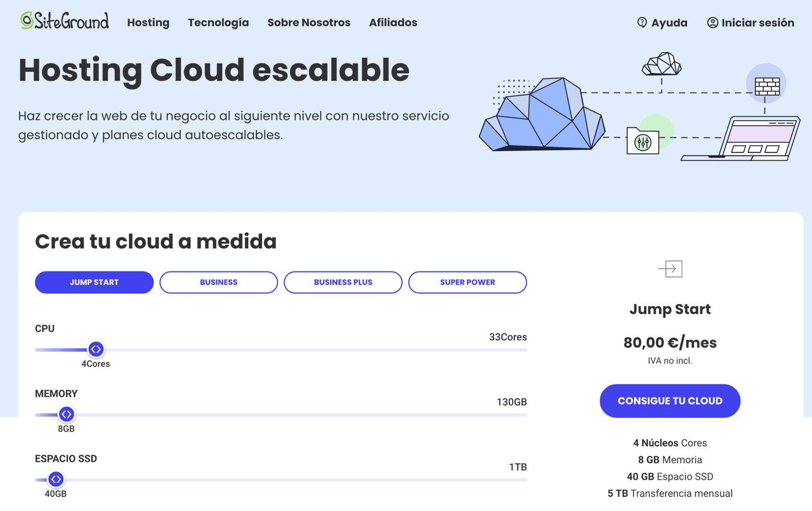Click the Iniciar sesión user icon
Screen dimensions: 812x511
[712, 23]
